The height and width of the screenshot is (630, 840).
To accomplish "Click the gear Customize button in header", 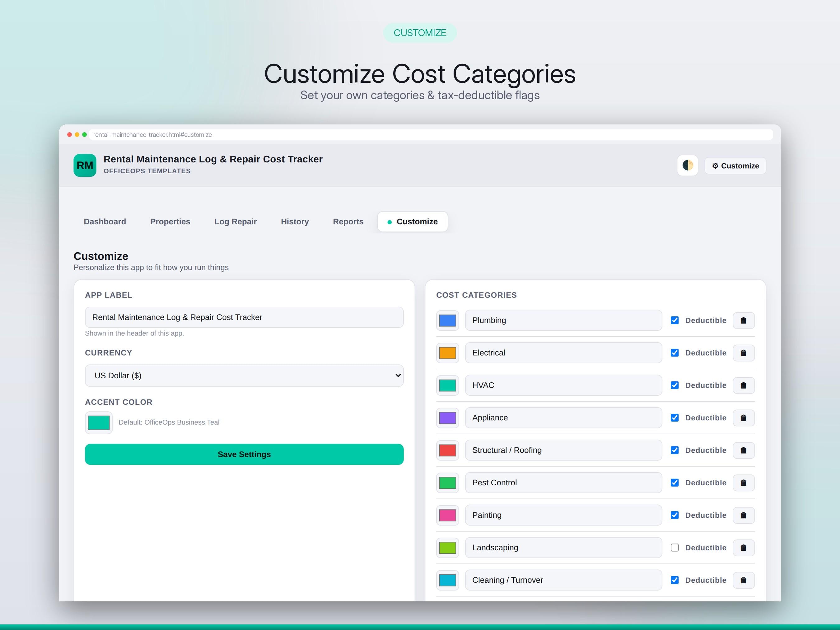I will coord(735,166).
